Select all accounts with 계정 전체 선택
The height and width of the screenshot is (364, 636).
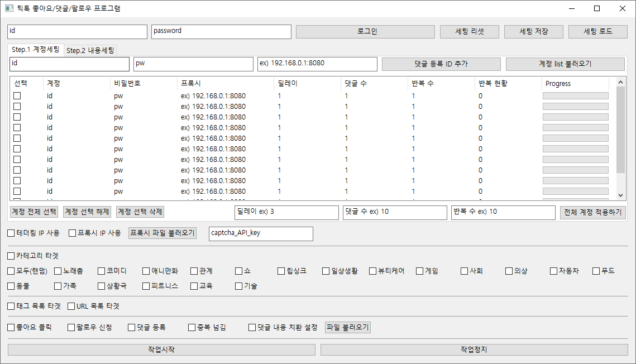click(34, 212)
